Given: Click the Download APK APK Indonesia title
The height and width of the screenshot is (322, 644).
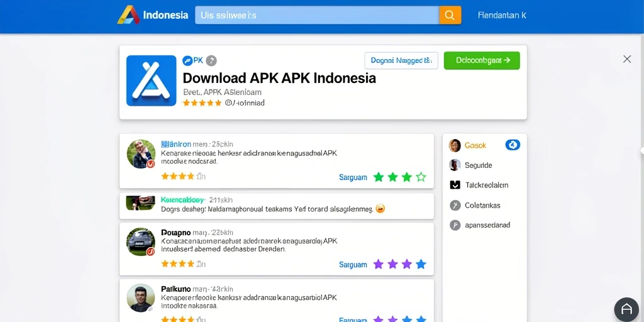Looking at the screenshot, I should coord(279,78).
